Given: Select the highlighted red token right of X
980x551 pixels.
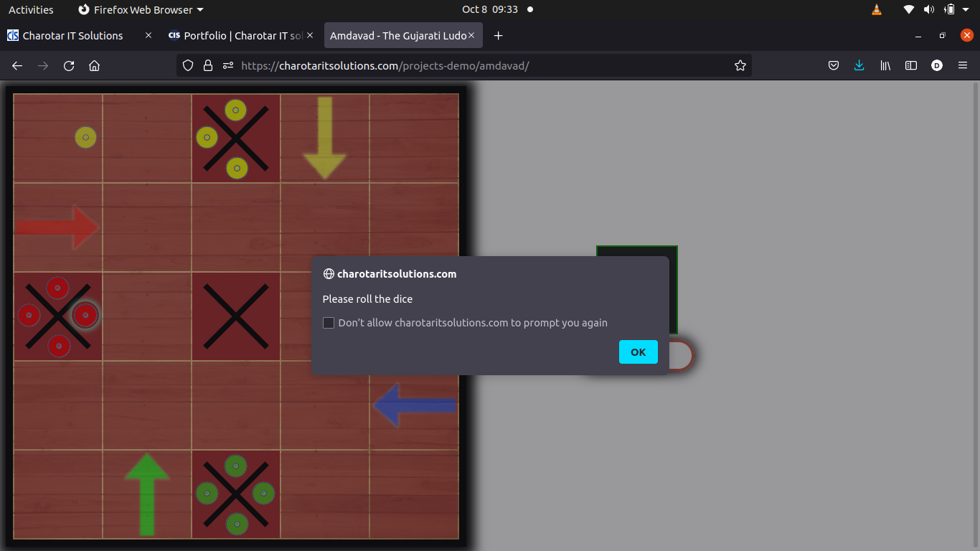Looking at the screenshot, I should (85, 315).
